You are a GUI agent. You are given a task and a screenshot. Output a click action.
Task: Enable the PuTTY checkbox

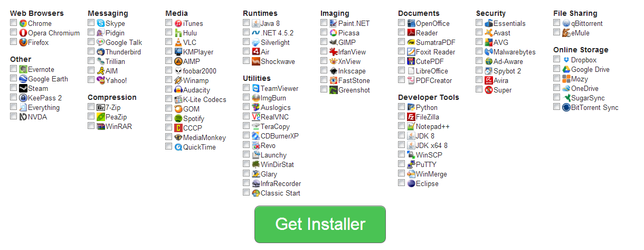(402, 164)
